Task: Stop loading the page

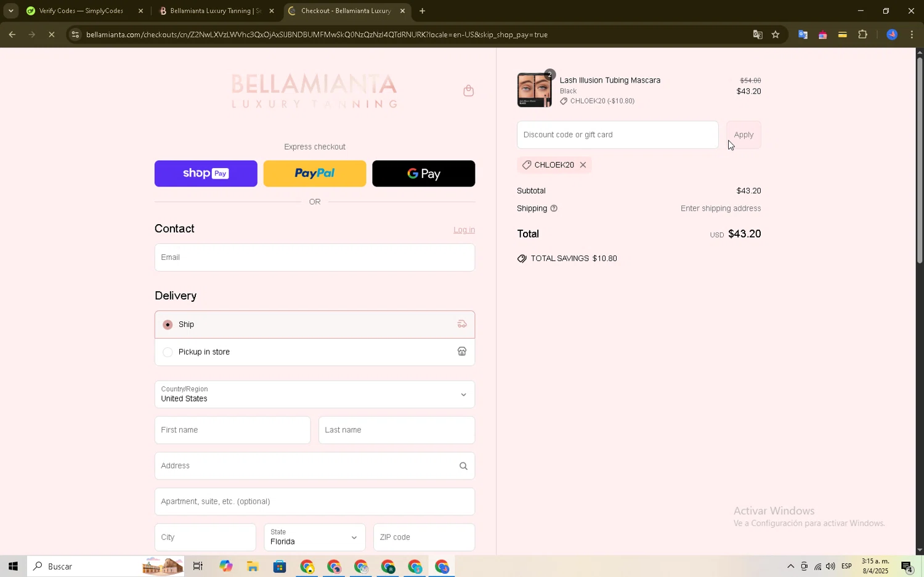Action: coord(52,34)
